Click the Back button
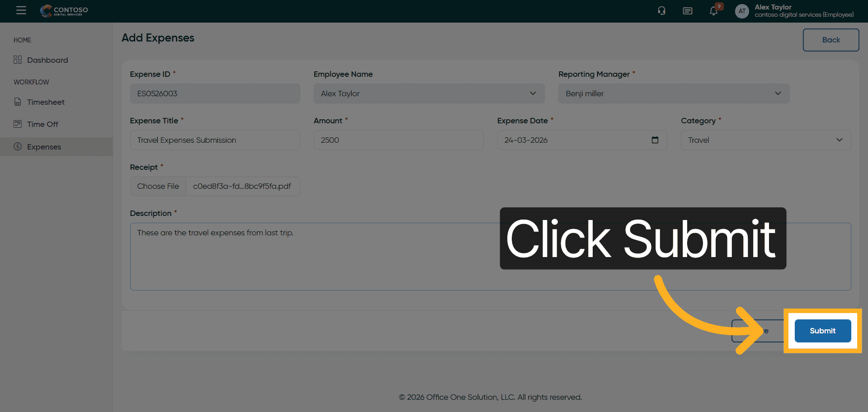The width and height of the screenshot is (868, 412). click(x=830, y=40)
